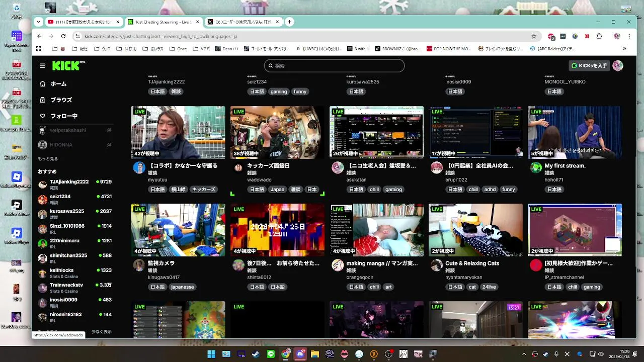Collapse recommended list with 少なく表示

point(102,332)
